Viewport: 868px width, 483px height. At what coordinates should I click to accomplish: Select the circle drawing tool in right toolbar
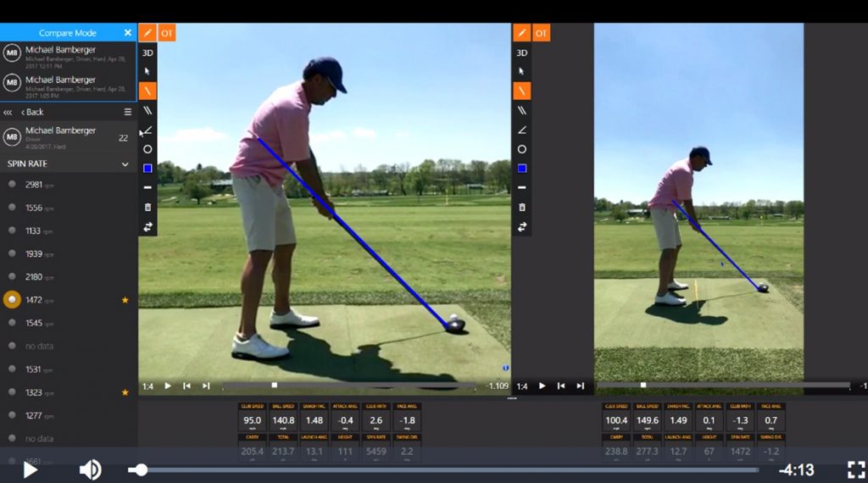coord(522,149)
